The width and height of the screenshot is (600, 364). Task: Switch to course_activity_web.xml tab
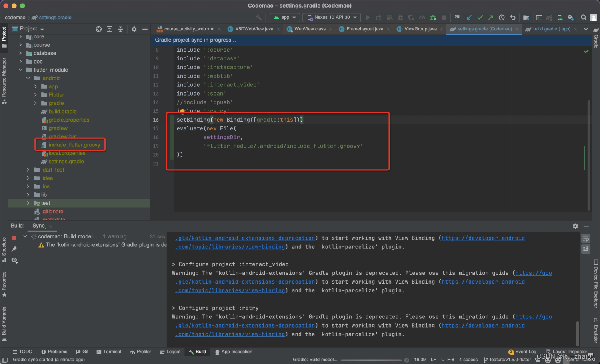pyautogui.click(x=189, y=29)
